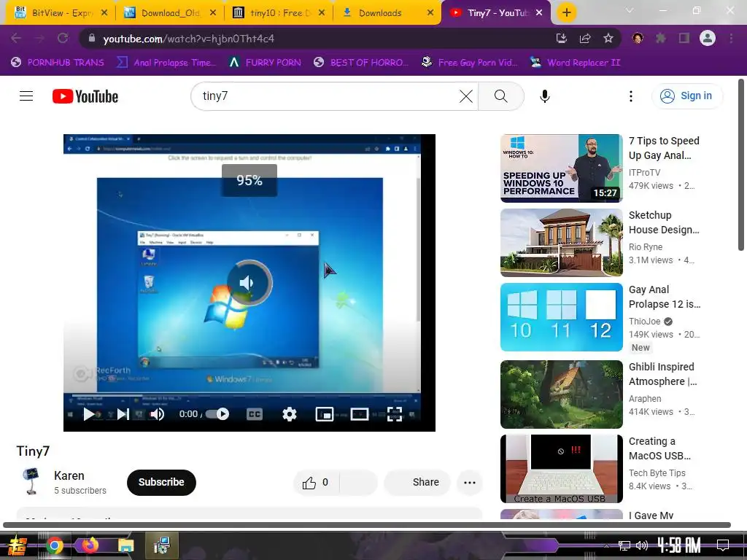The height and width of the screenshot is (560, 747).
Task: Clear the tiny7 search text with X
Action: point(466,96)
